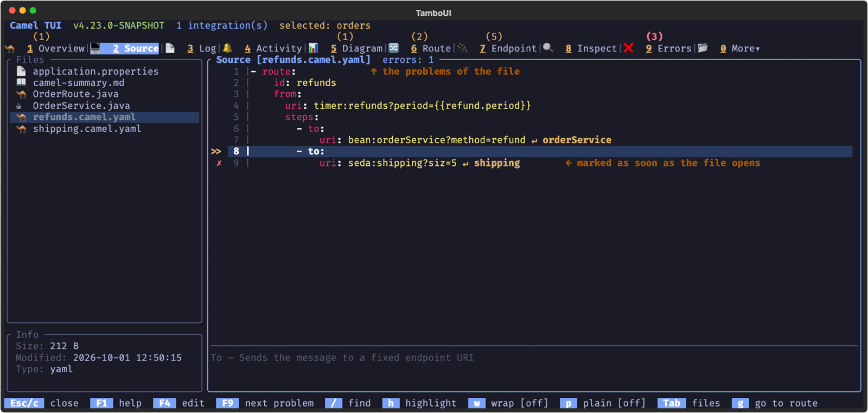
Task: Click the '1 integration(s)' header text
Action: [x=222, y=25]
